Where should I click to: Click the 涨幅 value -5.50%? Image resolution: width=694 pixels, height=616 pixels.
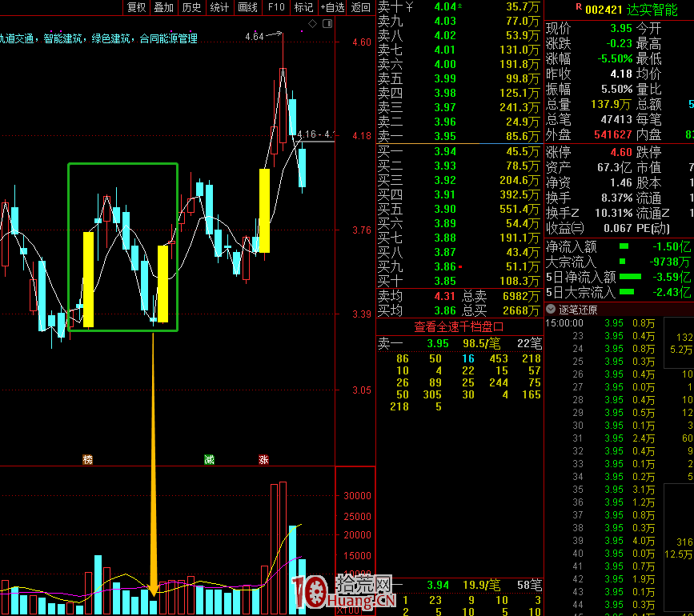coord(616,59)
